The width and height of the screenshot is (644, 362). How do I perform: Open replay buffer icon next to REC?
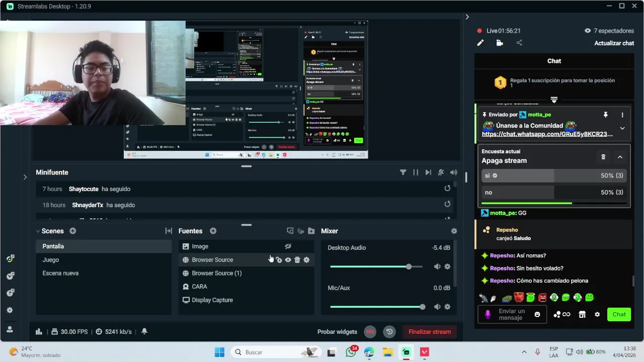click(x=389, y=332)
